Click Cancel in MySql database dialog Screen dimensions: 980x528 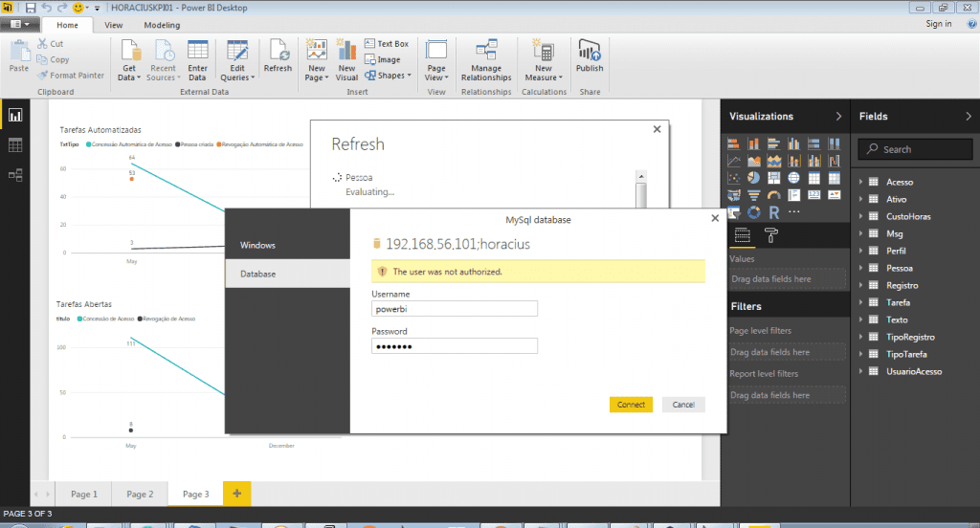pyautogui.click(x=683, y=405)
